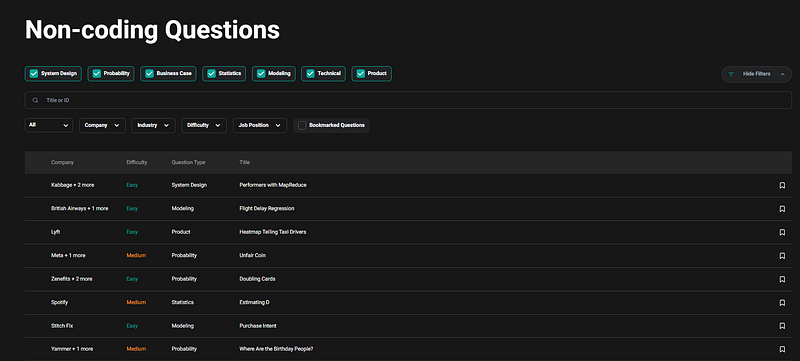Viewport: 800px width, 361px height.
Task: Click British Airways + 1 more cell
Action: pyautogui.click(x=80, y=209)
